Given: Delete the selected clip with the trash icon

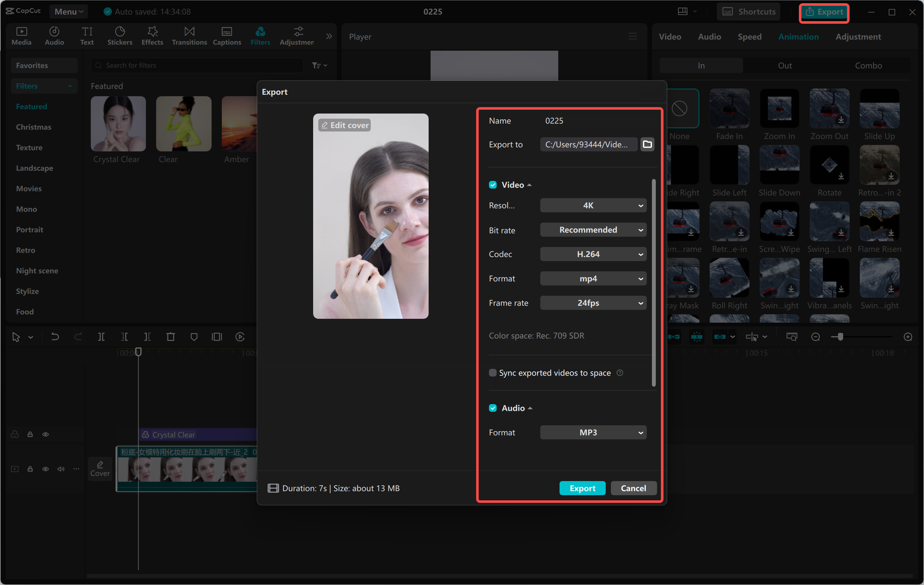Looking at the screenshot, I should pyautogui.click(x=171, y=337).
